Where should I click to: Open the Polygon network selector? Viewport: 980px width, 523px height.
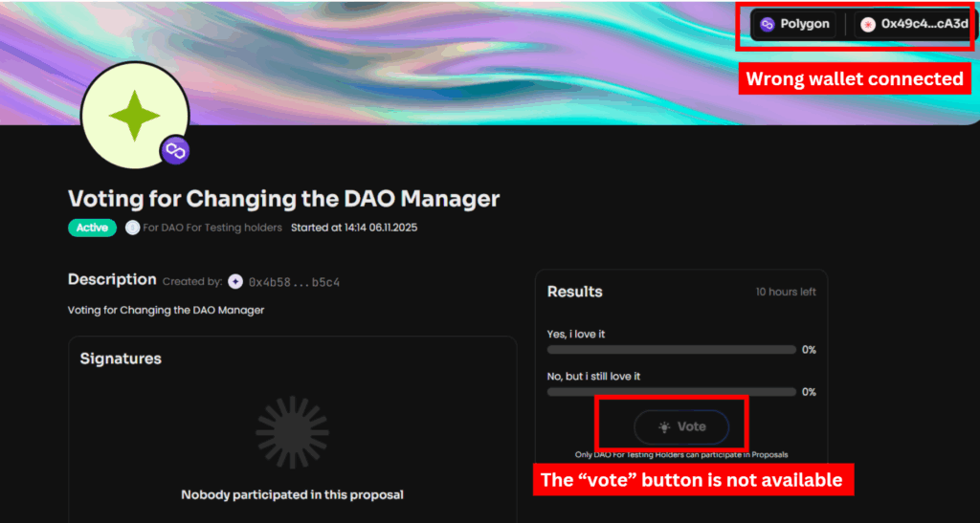click(x=794, y=24)
